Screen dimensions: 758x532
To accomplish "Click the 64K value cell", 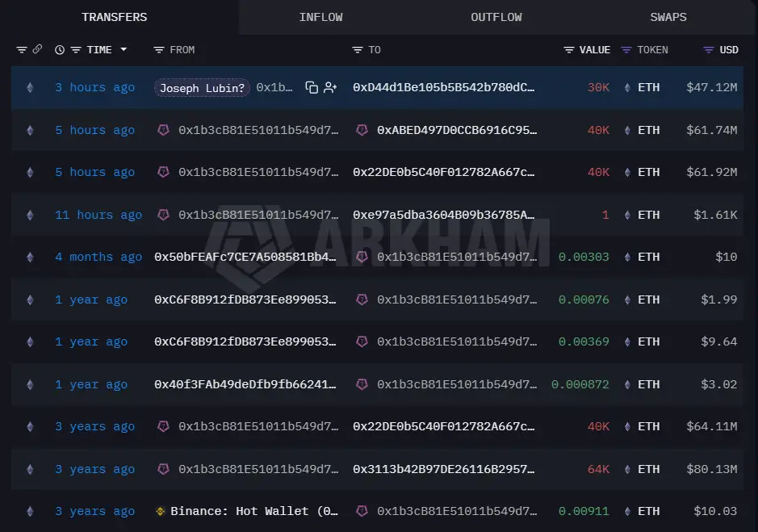I will coord(598,469).
